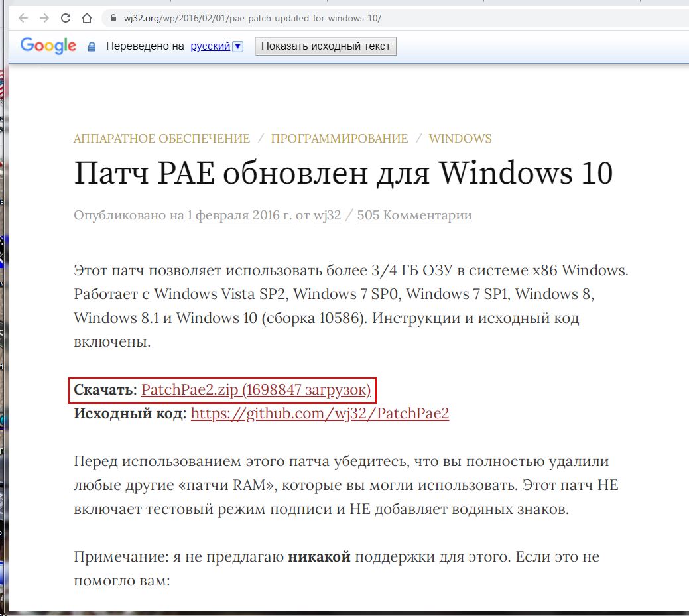Reload the page with the refresh icon
Image resolution: width=689 pixels, height=616 pixels.
click(66, 18)
